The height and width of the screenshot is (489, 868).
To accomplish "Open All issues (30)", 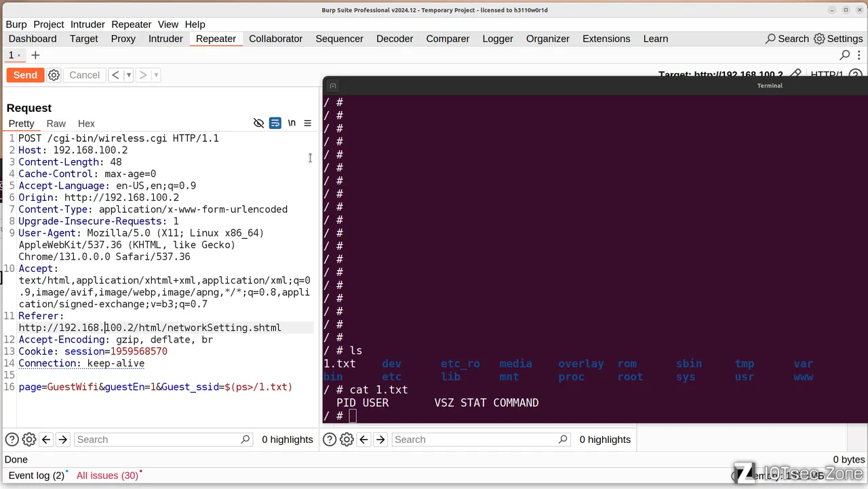I will coord(108,475).
